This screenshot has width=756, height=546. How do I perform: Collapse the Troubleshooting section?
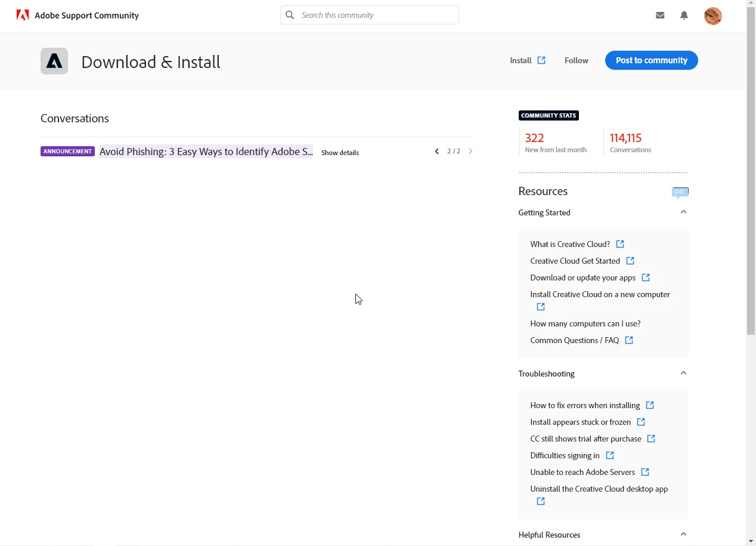pos(683,373)
